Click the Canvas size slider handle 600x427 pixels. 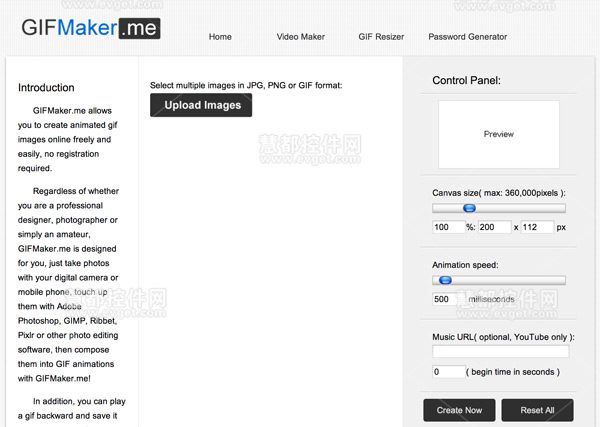[x=469, y=208]
